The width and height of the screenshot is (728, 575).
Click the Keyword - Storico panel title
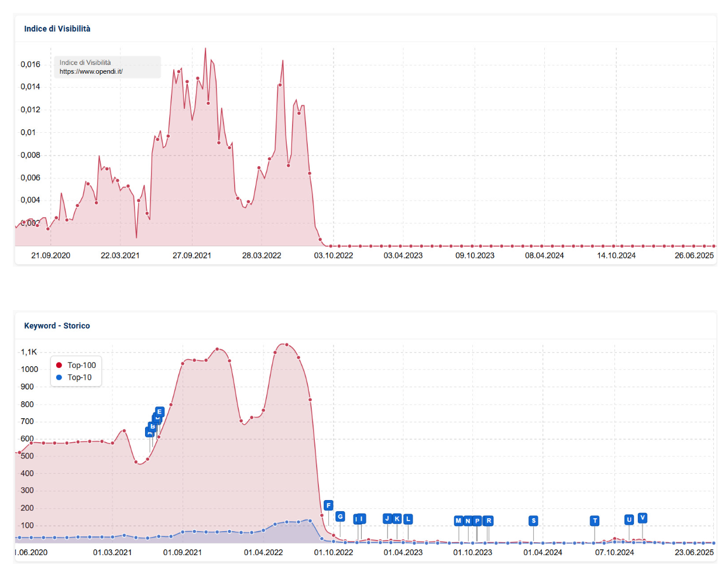[57, 326]
